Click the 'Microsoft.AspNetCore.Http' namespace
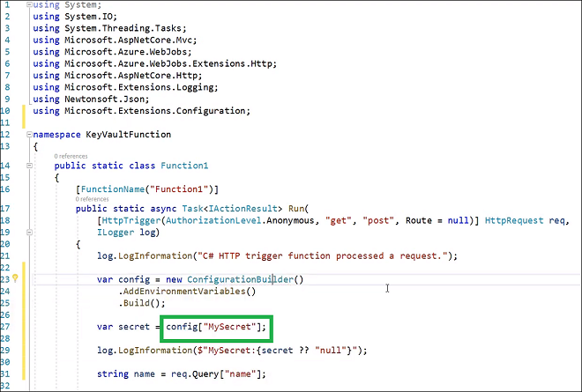The width and height of the screenshot is (582, 392). (131, 76)
